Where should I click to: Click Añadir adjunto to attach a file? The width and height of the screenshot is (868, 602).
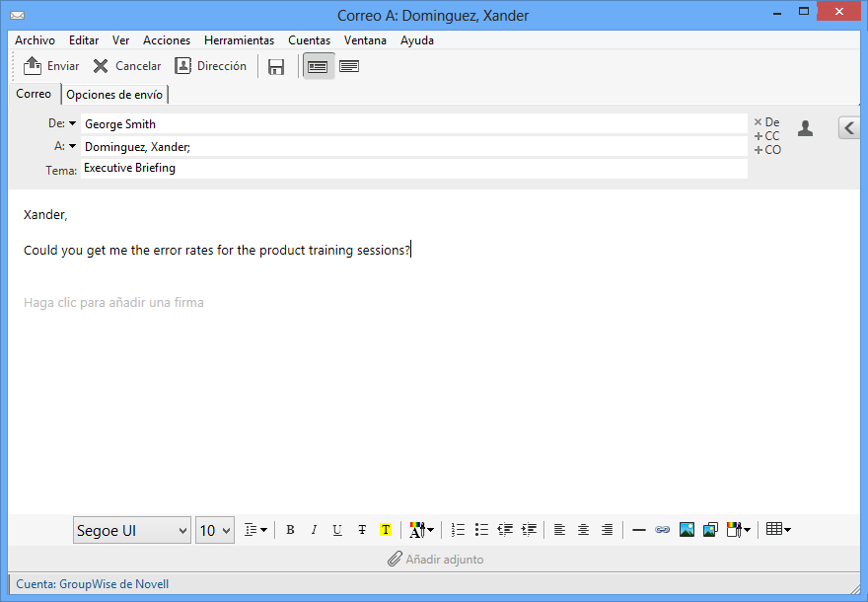pos(435,560)
